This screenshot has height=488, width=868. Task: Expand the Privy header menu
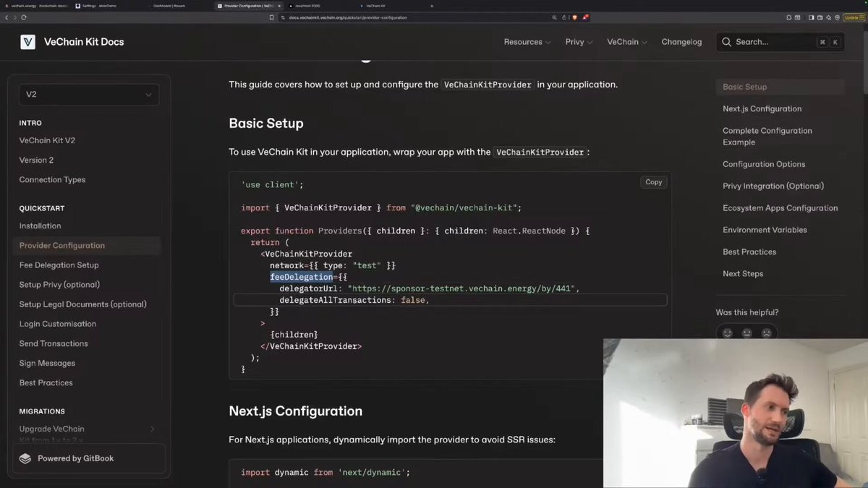click(579, 42)
